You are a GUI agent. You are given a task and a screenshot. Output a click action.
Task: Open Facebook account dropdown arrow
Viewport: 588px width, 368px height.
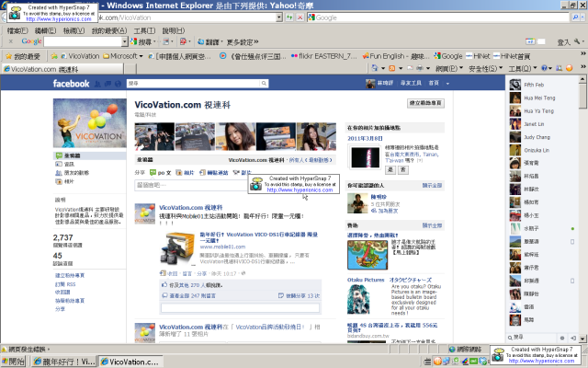point(447,84)
